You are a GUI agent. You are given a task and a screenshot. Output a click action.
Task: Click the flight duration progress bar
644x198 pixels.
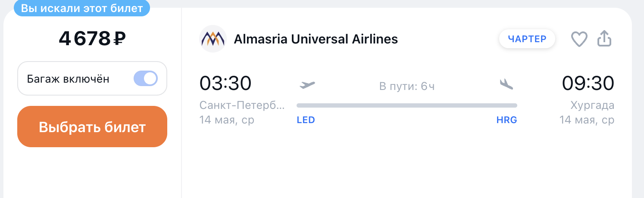pyautogui.click(x=407, y=105)
